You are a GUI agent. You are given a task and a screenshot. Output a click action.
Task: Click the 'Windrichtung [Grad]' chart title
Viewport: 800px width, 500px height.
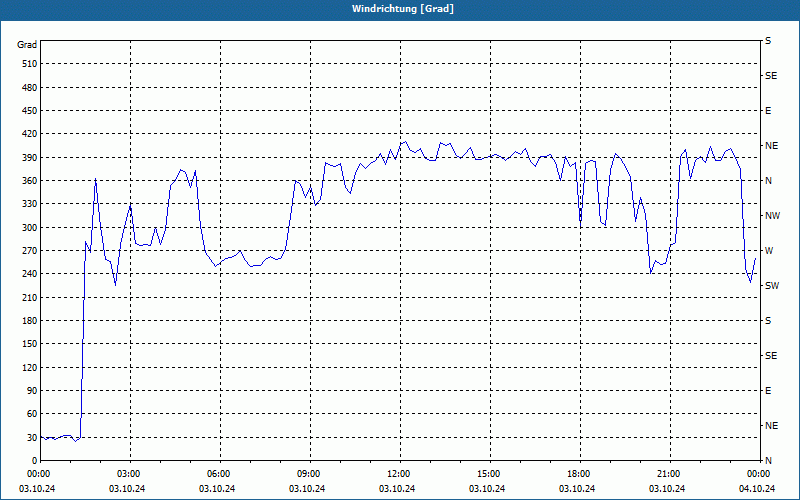coord(403,9)
